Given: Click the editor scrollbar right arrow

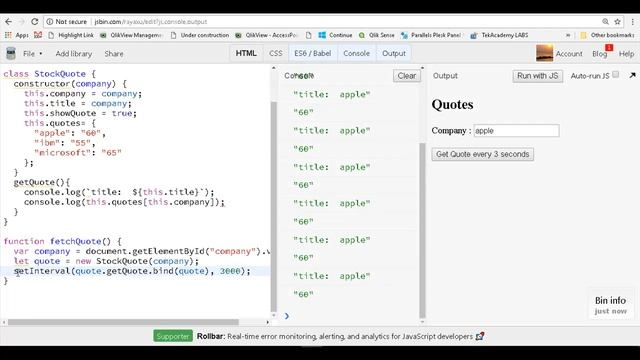Looking at the screenshot, I should pos(267,322).
